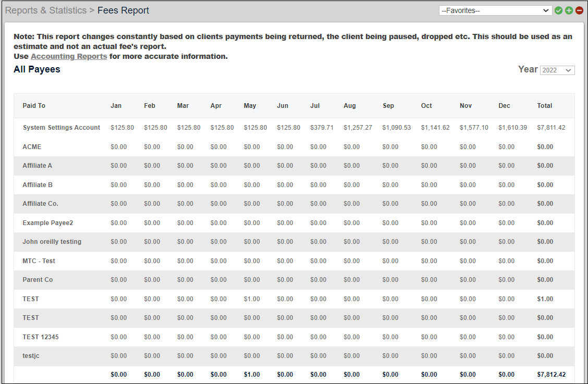Select the ACME payee name
Viewport: 588px width, 384px height.
point(32,146)
